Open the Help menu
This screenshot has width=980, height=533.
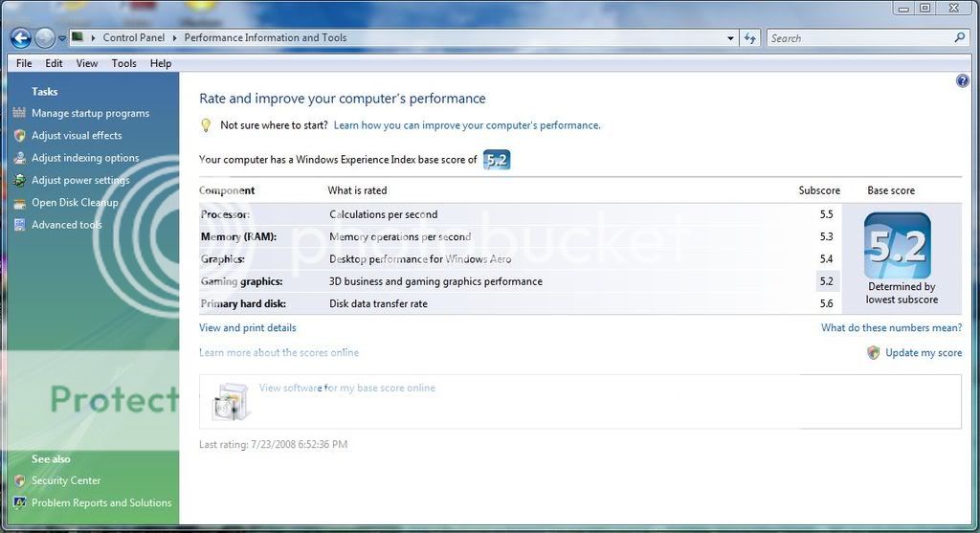(x=161, y=63)
